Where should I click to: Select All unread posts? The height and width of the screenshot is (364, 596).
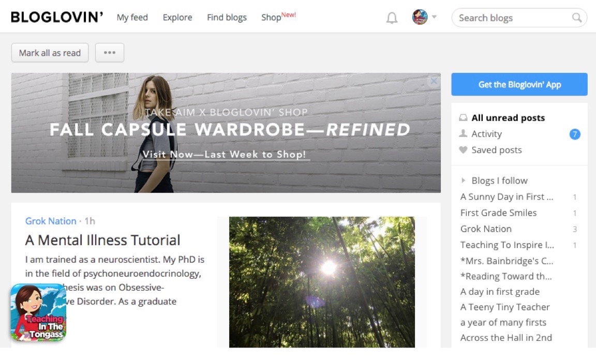coord(508,118)
